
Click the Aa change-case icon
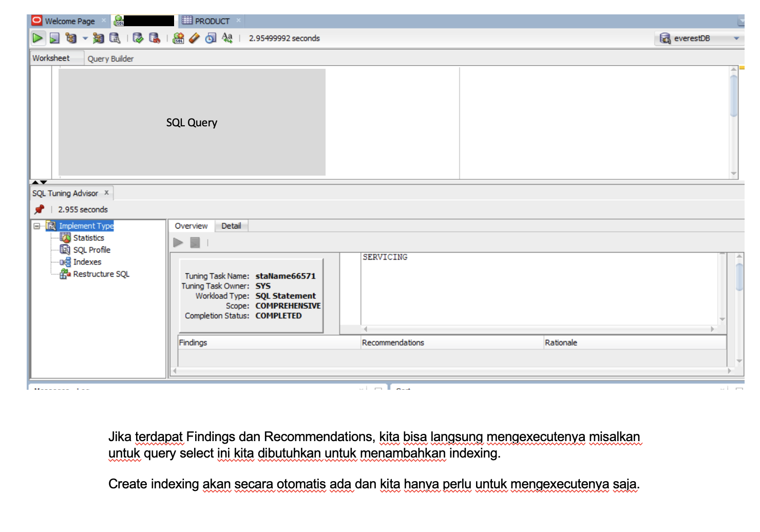tap(227, 38)
